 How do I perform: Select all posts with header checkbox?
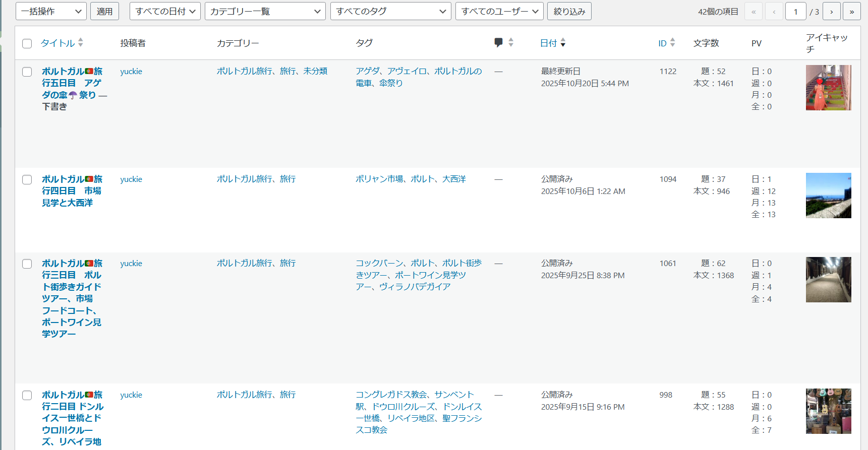(x=27, y=44)
